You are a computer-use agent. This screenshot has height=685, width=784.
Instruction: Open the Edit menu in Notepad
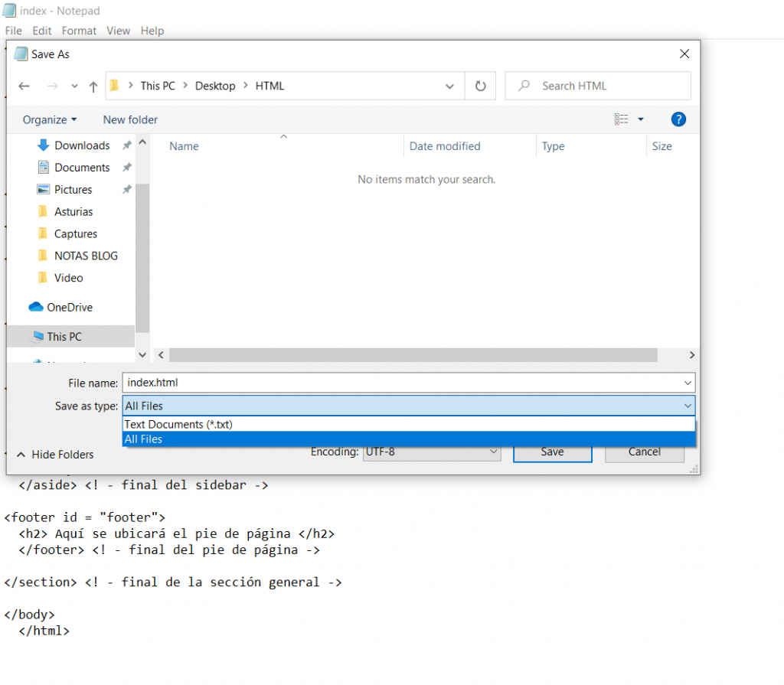pyautogui.click(x=42, y=31)
